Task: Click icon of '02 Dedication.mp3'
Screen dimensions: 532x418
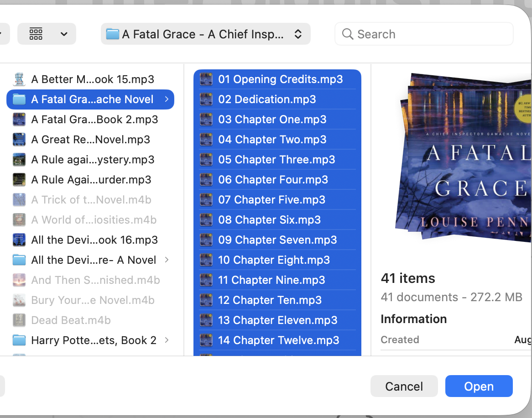Action: (x=206, y=99)
